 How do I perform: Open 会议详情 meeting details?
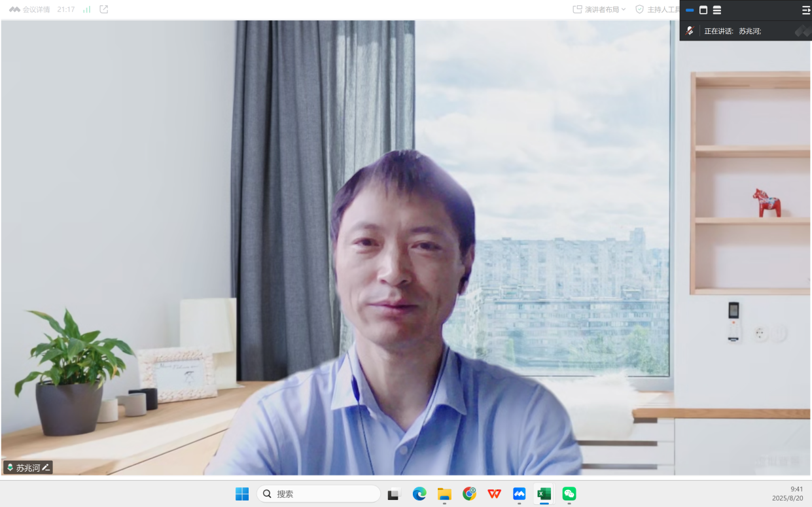[x=30, y=10]
